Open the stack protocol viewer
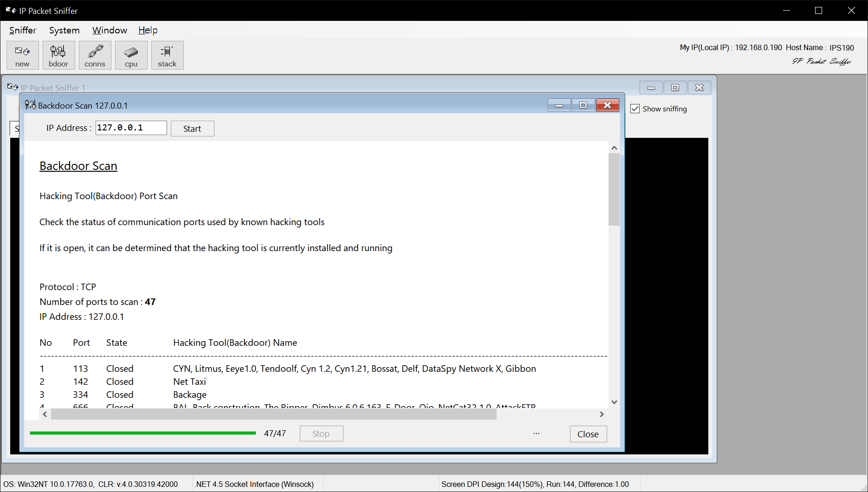This screenshot has height=492, width=868. 167,55
